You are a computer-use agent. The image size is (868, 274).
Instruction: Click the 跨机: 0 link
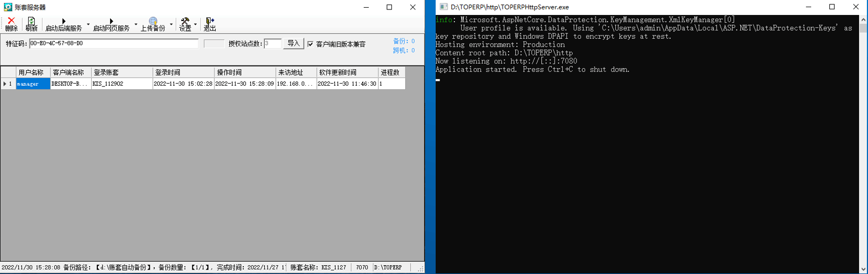(404, 50)
